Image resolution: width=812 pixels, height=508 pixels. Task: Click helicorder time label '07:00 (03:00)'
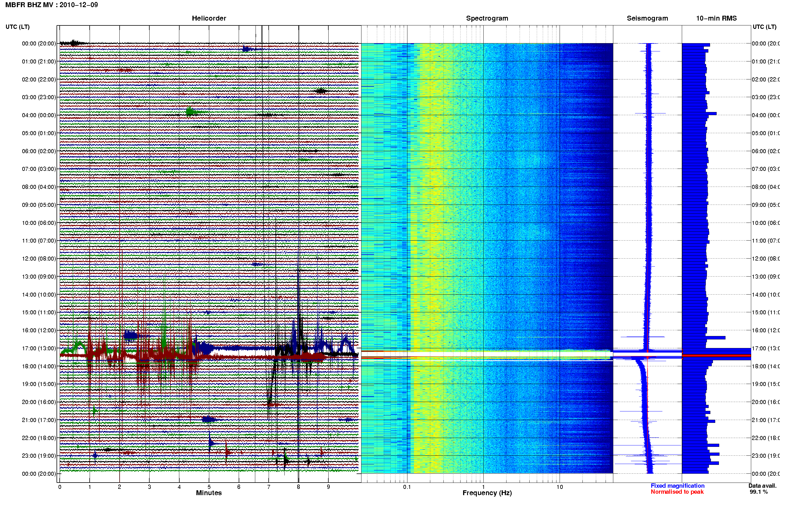[39, 169]
